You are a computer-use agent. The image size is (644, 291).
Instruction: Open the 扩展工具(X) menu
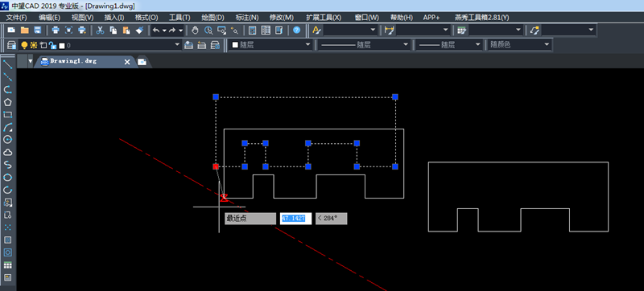point(324,18)
